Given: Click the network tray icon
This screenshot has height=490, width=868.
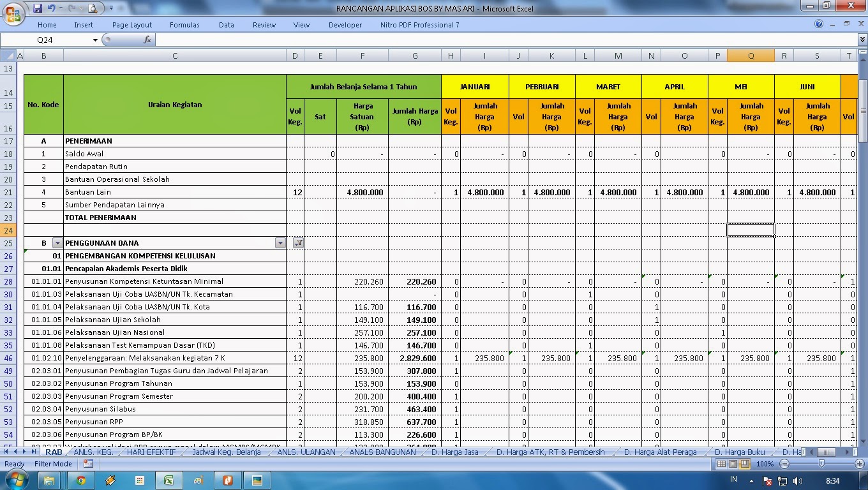Looking at the screenshot, I should [782, 480].
